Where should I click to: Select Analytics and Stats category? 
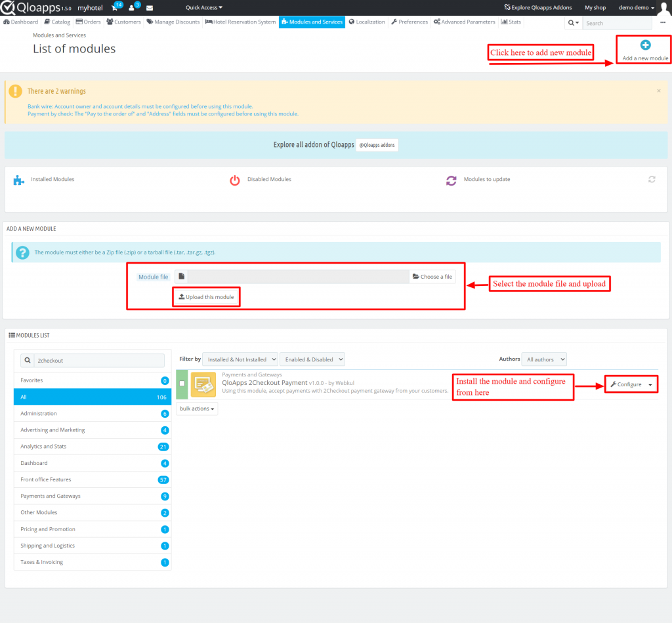[x=93, y=447]
